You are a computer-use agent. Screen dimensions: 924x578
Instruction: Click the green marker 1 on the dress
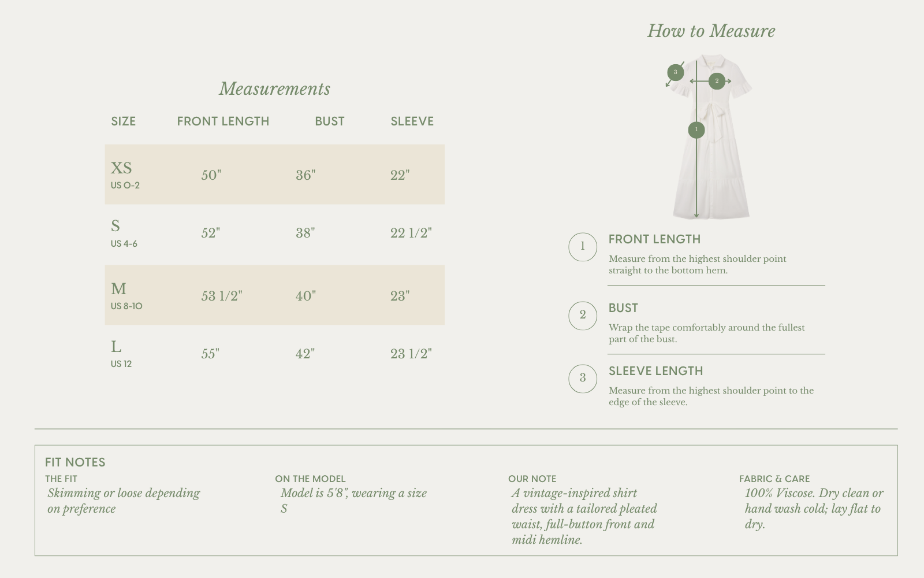696,130
